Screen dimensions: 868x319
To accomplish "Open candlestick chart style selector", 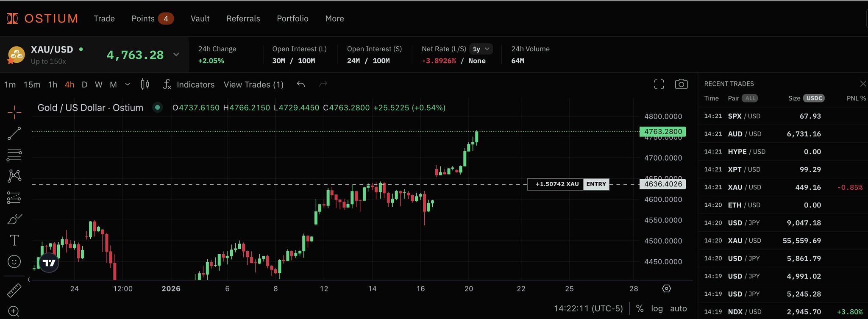I will point(145,84).
